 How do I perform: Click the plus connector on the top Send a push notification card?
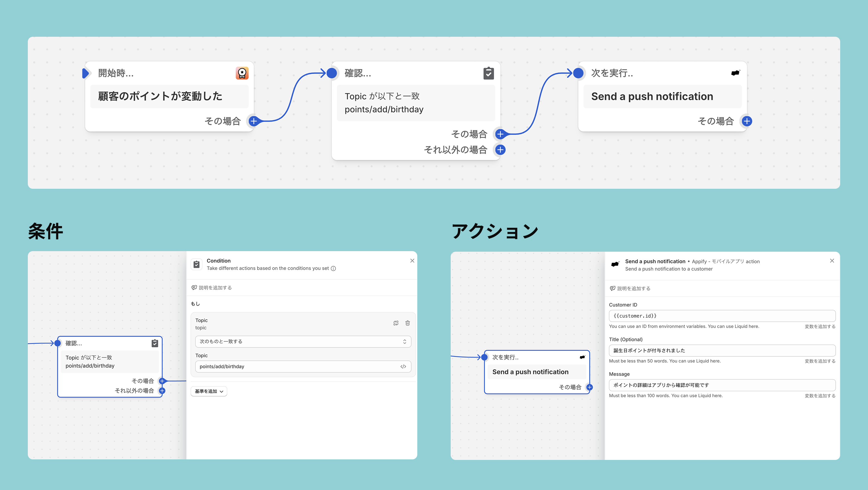coord(747,121)
